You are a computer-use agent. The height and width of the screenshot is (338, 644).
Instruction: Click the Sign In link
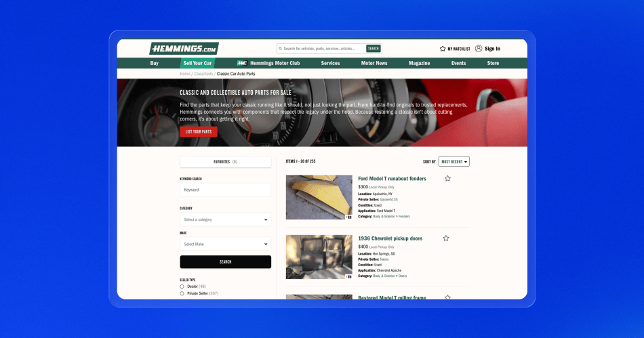click(x=492, y=48)
